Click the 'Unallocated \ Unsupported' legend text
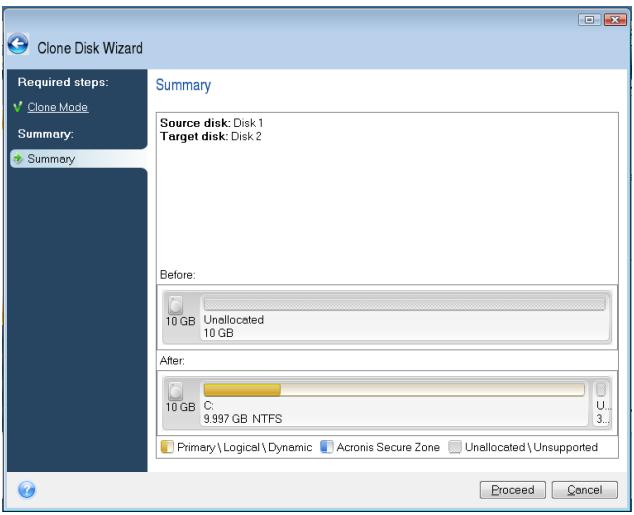The image size is (634, 515). 531,447
